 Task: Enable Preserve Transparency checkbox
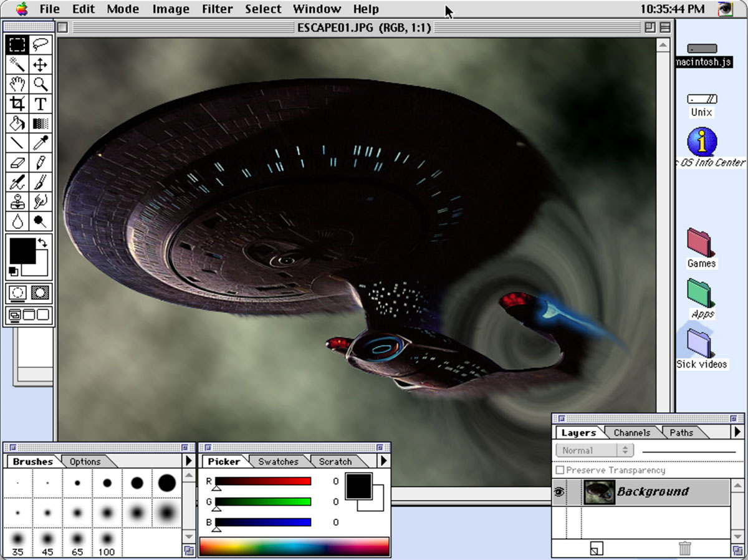(560, 470)
